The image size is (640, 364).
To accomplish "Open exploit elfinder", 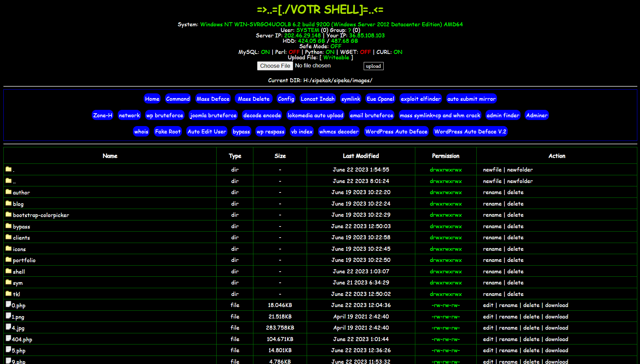I will [421, 99].
